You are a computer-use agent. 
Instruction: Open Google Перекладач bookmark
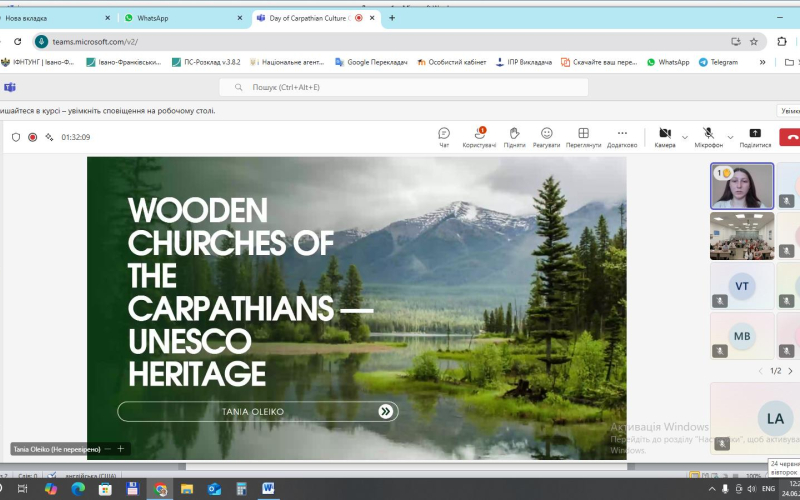[x=371, y=62]
